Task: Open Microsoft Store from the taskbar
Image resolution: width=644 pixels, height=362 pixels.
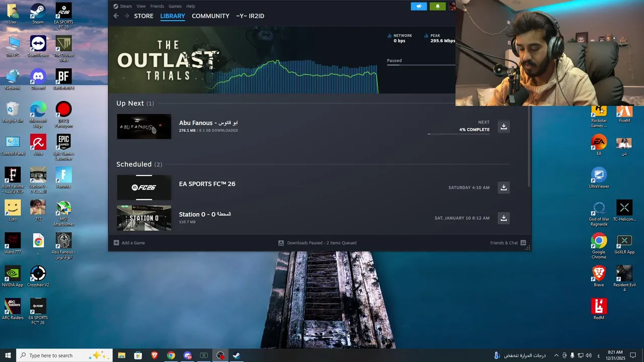Action: [138, 355]
